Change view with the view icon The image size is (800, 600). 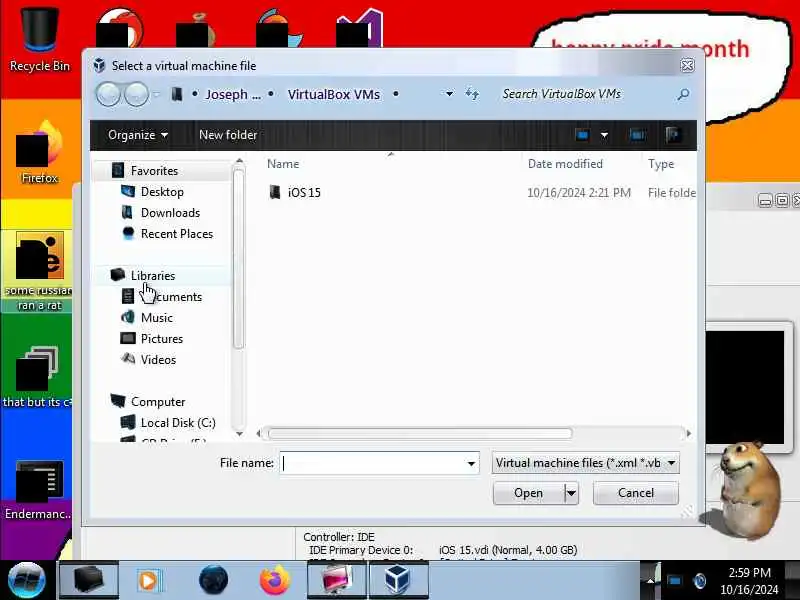(x=582, y=135)
